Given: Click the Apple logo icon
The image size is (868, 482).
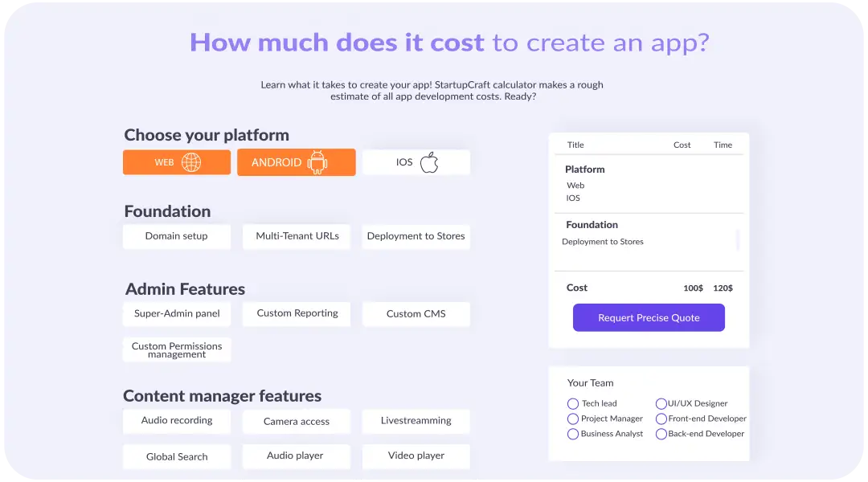Looking at the screenshot, I should [x=429, y=162].
